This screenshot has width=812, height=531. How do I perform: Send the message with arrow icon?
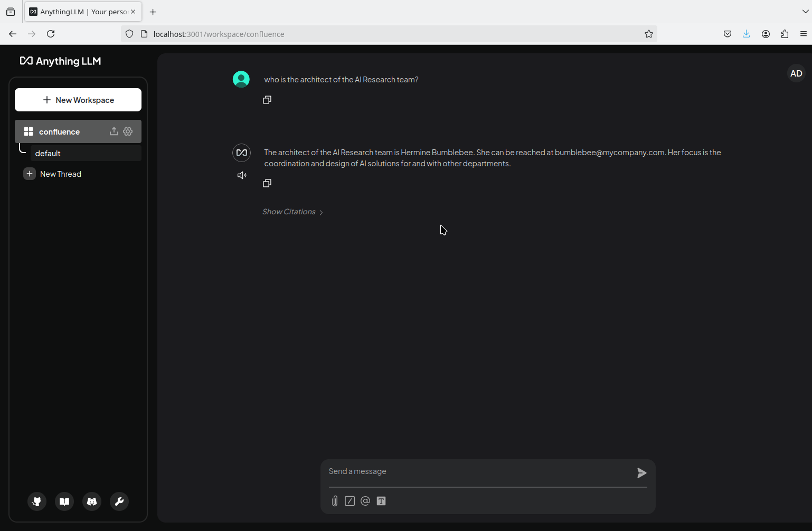[x=641, y=473]
